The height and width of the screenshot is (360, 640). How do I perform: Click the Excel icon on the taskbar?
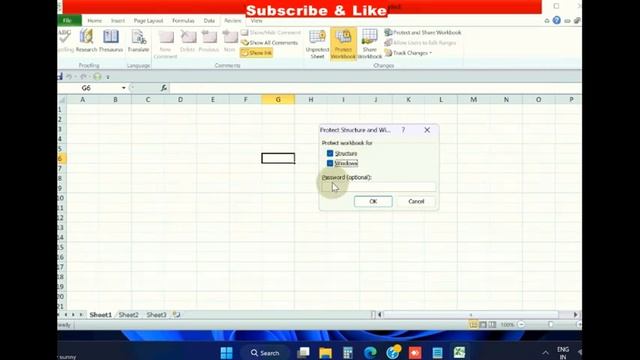coord(460,353)
